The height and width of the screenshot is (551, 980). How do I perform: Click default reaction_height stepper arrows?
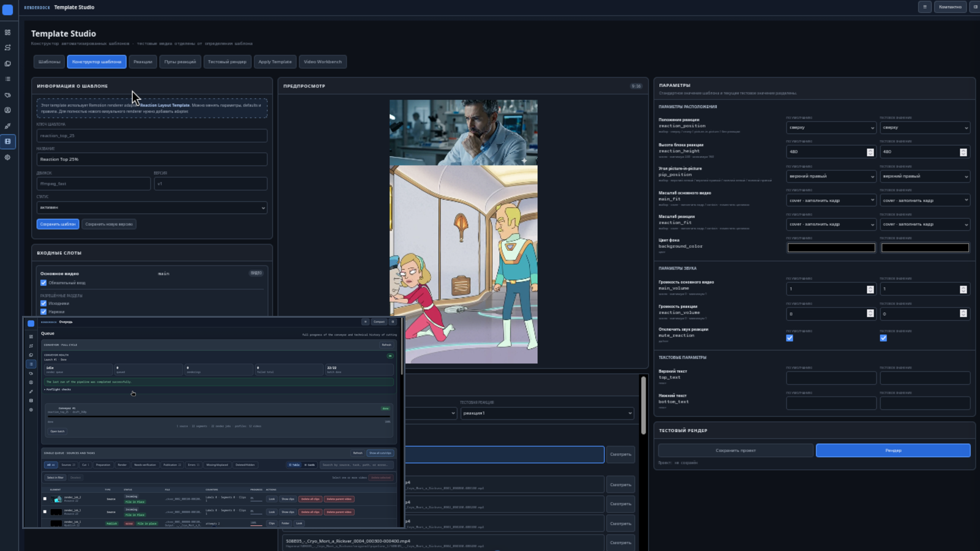870,152
